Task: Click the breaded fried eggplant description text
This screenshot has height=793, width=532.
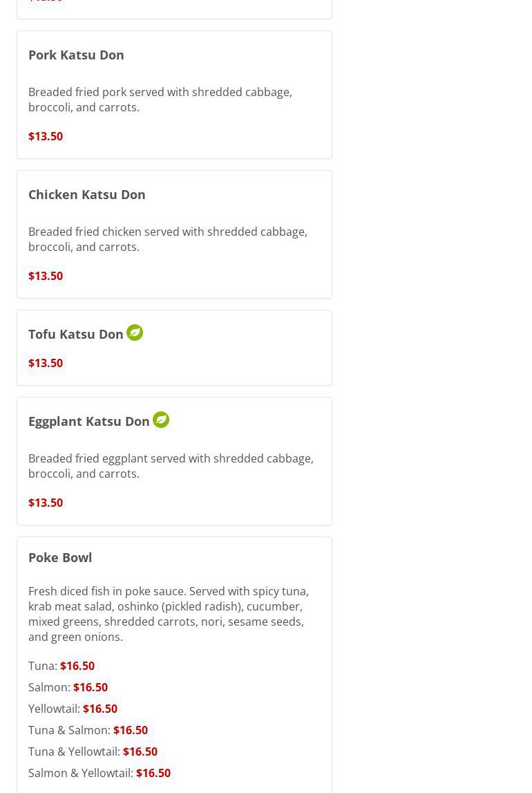Action: 171,466
